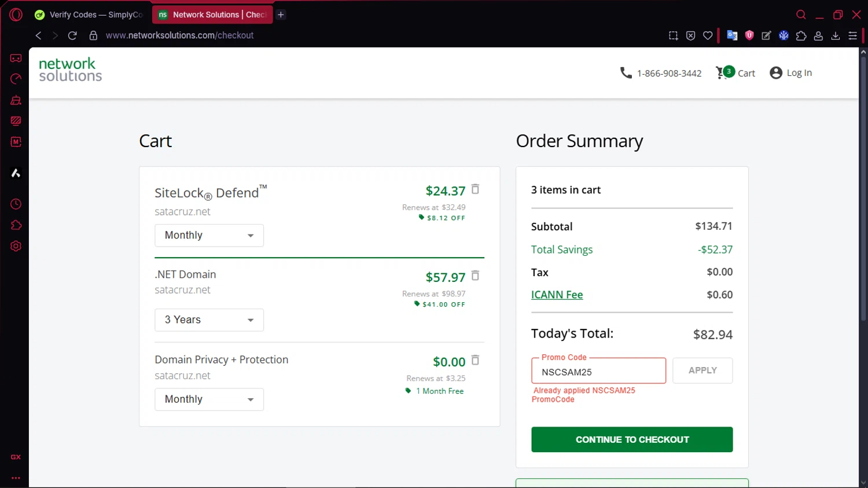Click the Subtotal $134.71 value
The width and height of the screenshot is (868, 488).
coord(713,226)
